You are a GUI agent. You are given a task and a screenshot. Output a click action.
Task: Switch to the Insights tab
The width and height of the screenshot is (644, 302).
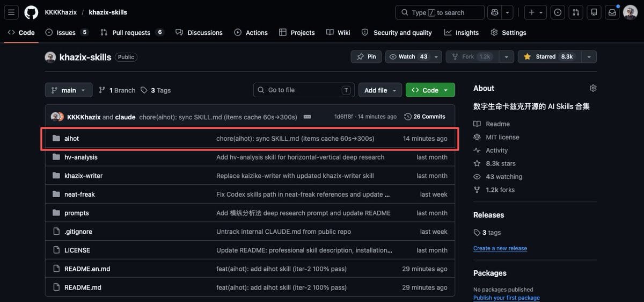click(462, 33)
